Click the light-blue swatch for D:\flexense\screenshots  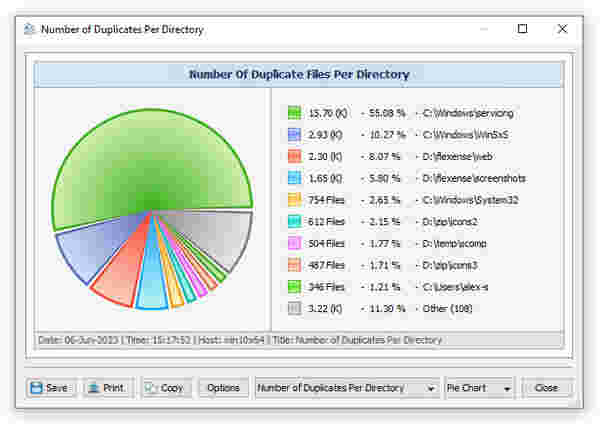coord(294,178)
